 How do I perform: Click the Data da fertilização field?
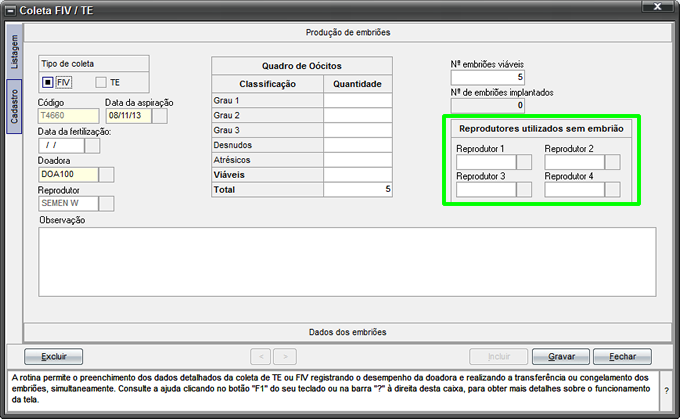[61, 146]
